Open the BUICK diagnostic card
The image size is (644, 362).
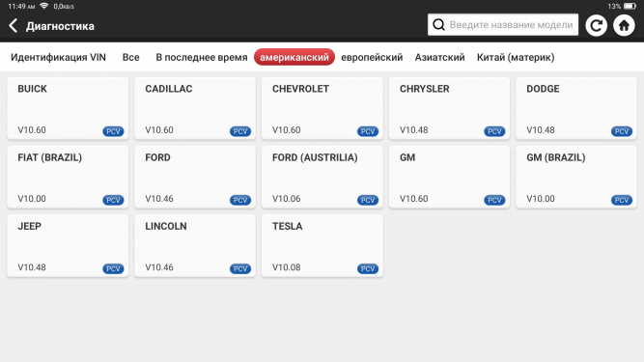tap(68, 108)
